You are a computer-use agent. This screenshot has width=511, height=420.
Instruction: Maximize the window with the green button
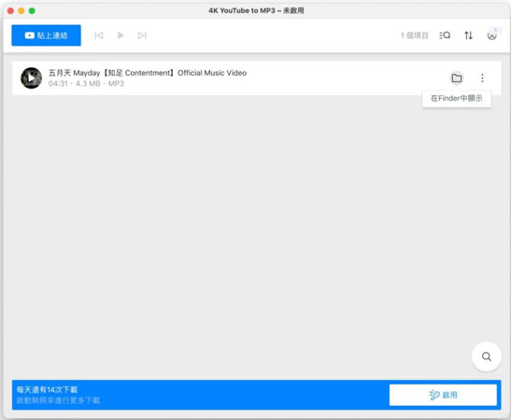(32, 11)
